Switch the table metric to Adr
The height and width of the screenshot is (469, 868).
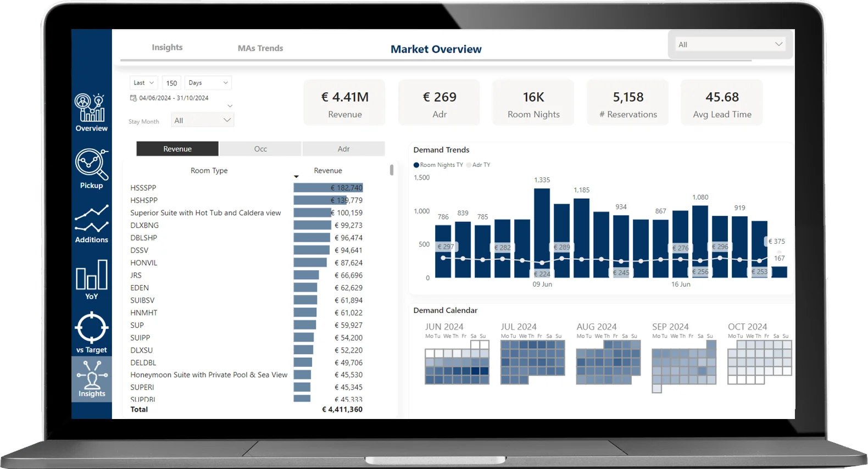[x=343, y=149]
